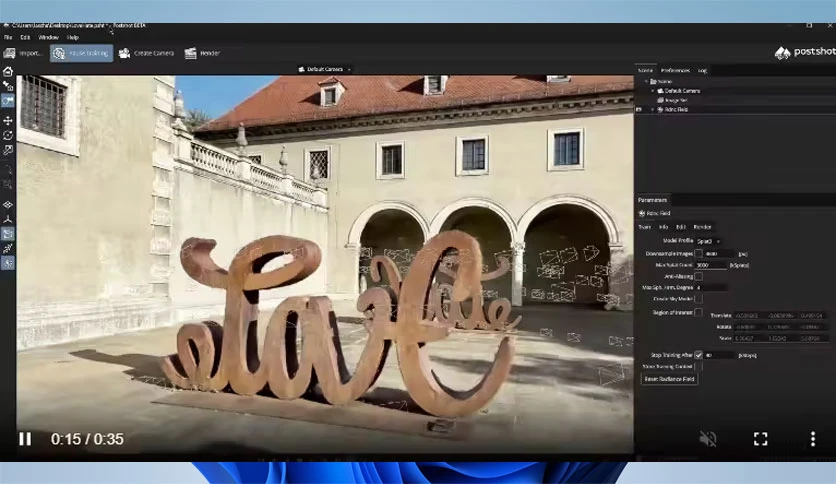
Task: Click the home view icon in left toolbar
Action: tap(7, 71)
